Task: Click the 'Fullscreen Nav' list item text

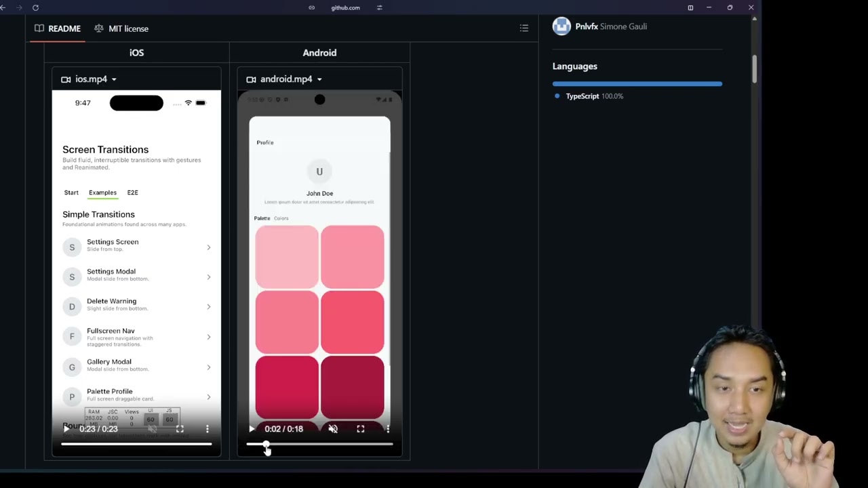Action: [111, 331]
